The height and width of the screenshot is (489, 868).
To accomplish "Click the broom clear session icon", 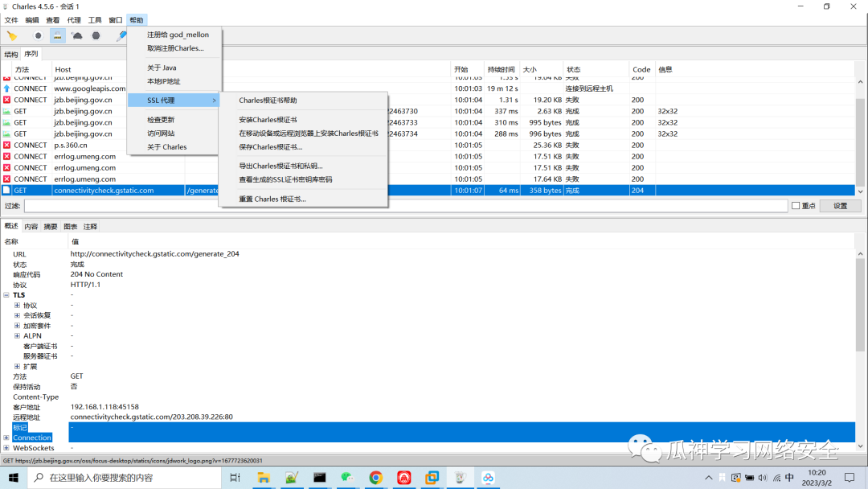I will 11,36.
